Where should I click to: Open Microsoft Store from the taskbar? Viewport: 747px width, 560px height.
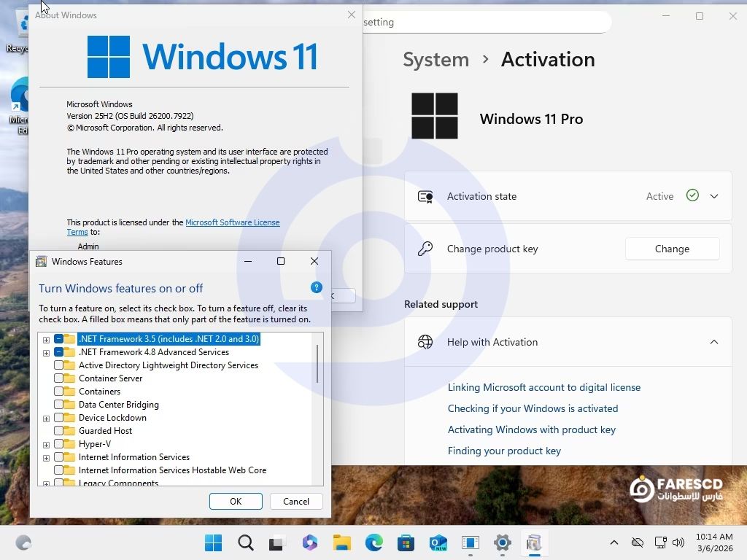coord(406,542)
